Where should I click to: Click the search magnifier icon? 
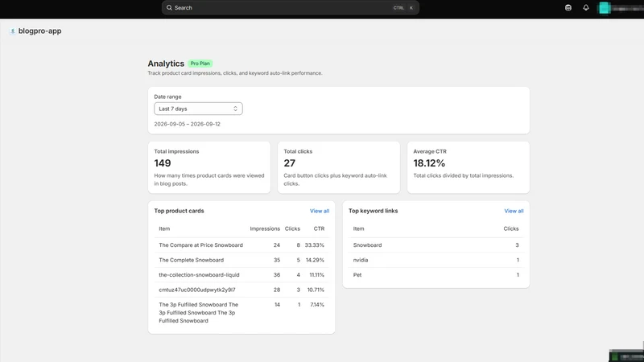point(169,7)
